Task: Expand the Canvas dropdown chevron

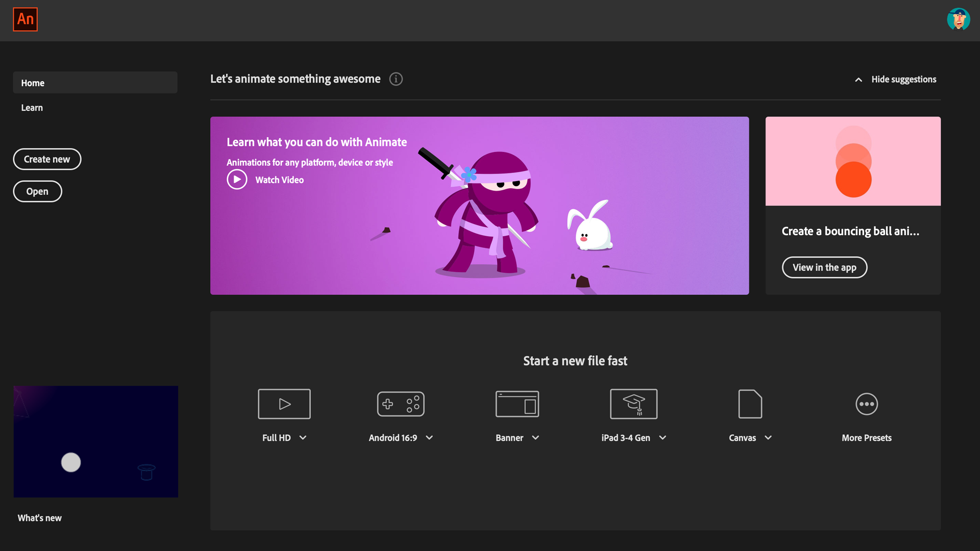Action: click(x=768, y=438)
